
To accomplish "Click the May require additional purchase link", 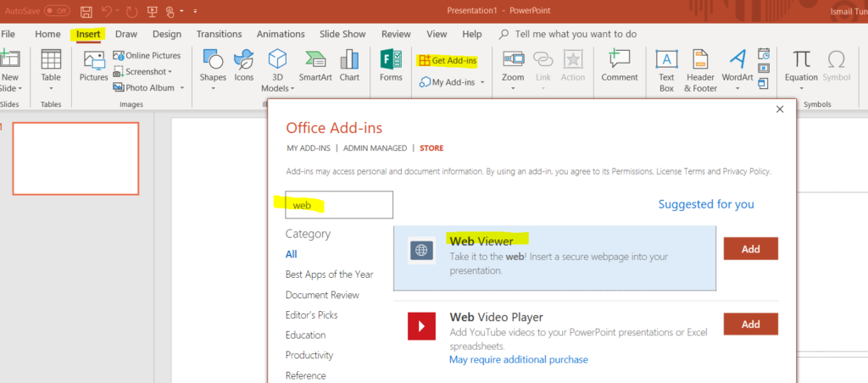I will click(x=518, y=359).
